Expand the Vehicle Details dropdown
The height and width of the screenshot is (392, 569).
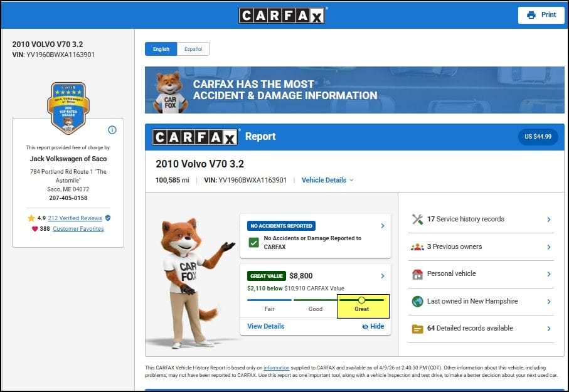tap(327, 180)
